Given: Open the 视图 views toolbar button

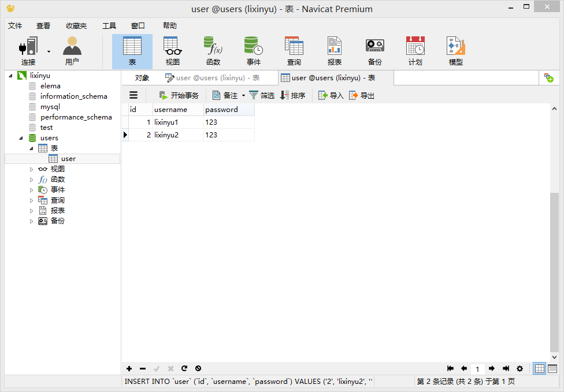Looking at the screenshot, I should click(x=173, y=51).
